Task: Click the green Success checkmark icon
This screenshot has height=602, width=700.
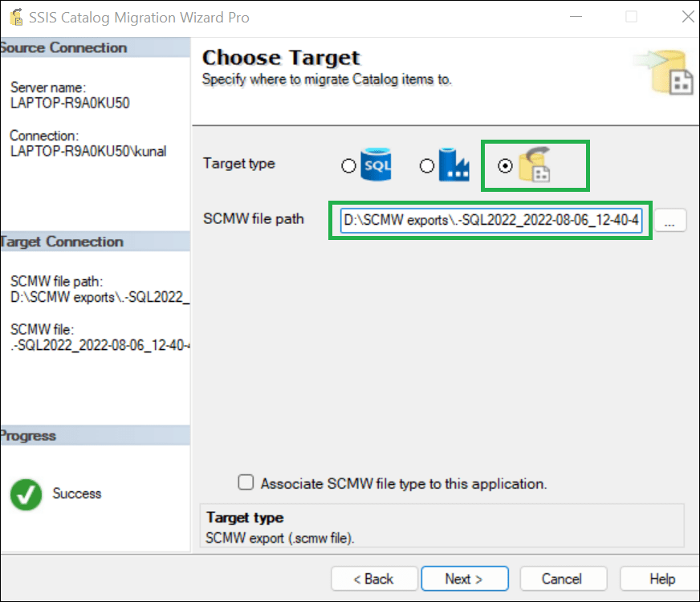Action: click(x=26, y=494)
